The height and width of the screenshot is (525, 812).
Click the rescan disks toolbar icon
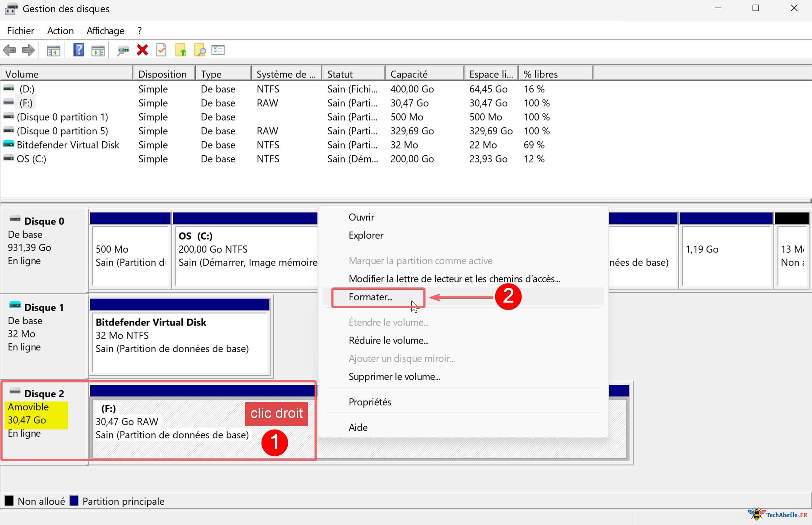pos(123,50)
